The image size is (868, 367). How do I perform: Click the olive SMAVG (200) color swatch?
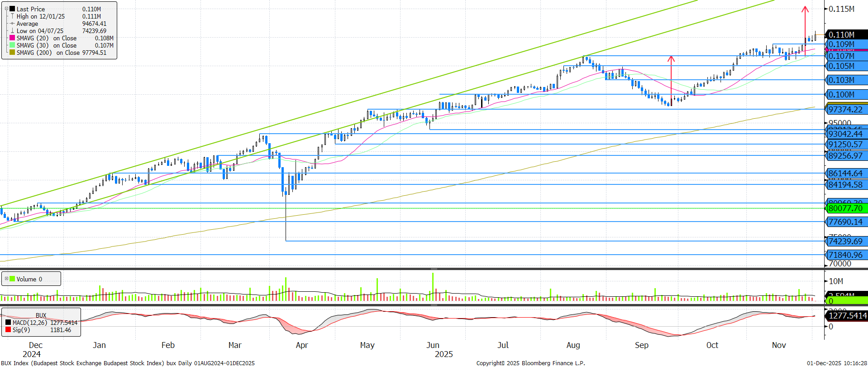(x=12, y=53)
